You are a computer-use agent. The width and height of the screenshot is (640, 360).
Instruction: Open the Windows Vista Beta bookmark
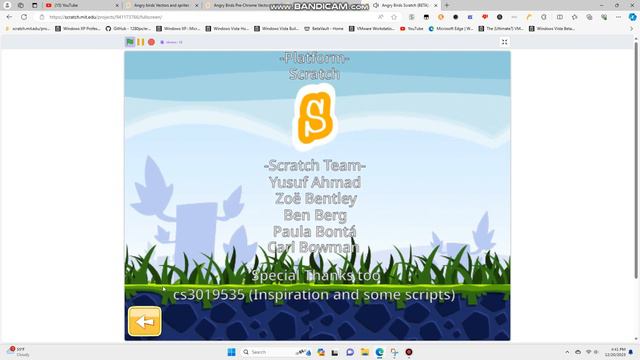[x=552, y=29]
